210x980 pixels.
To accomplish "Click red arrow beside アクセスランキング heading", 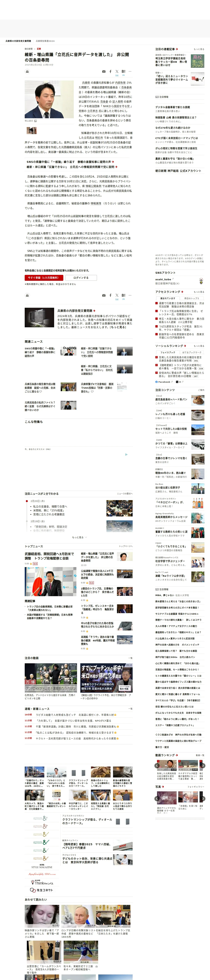I will click(182, 292).
